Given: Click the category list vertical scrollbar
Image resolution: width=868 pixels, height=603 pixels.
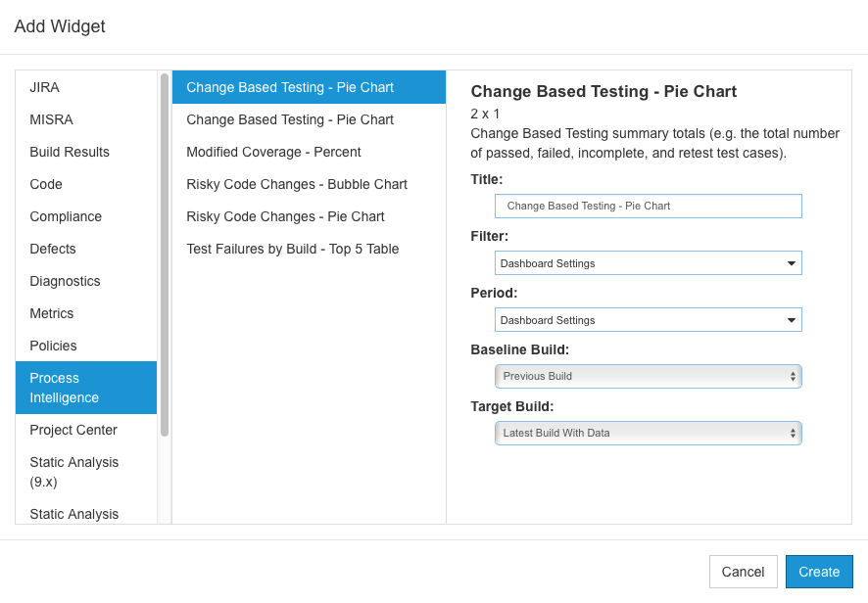Looking at the screenshot, I should coord(165,255).
